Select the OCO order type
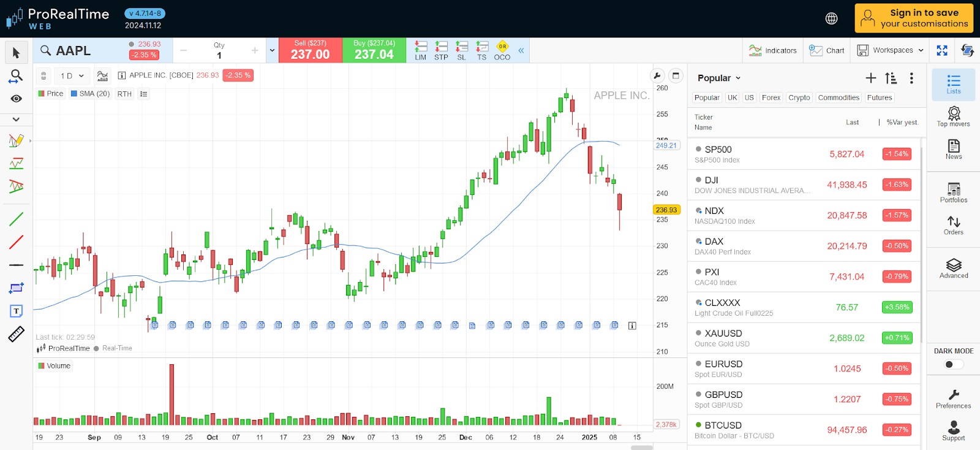Screen dimensions: 980x450 point(502,50)
